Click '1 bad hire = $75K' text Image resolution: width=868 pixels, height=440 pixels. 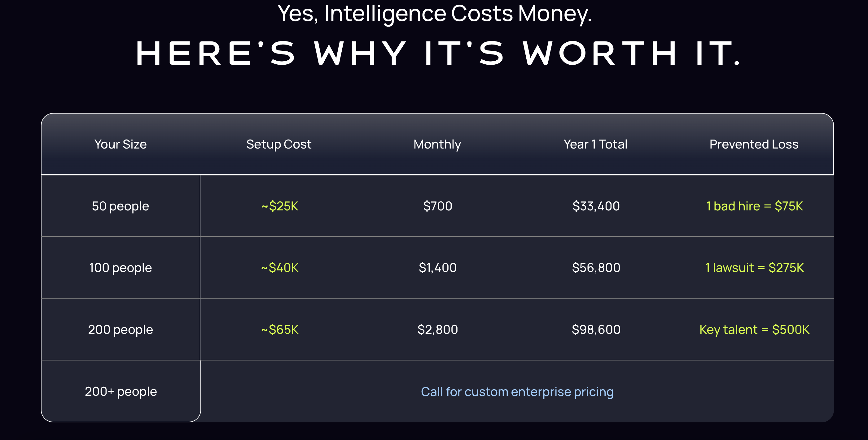coord(754,206)
